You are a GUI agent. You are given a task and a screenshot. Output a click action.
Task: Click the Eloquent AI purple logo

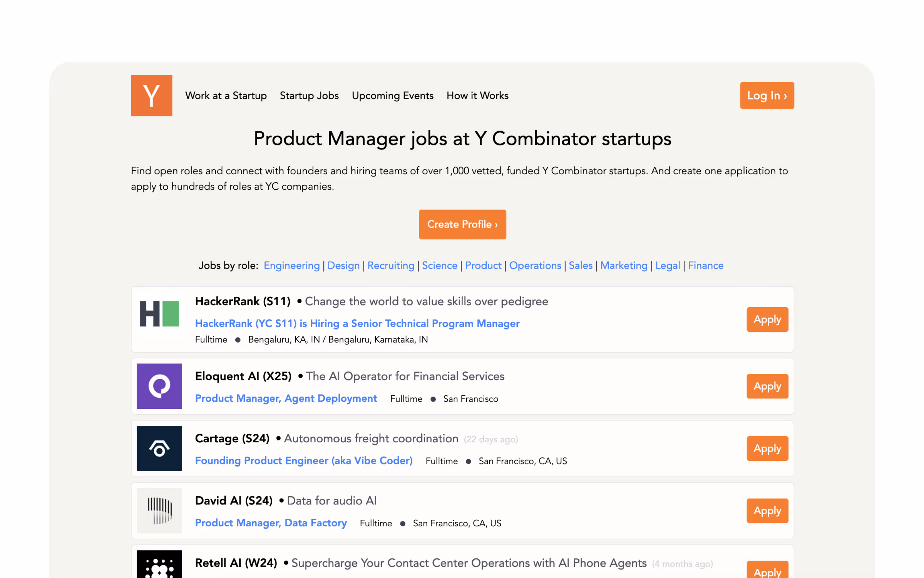[x=159, y=386]
